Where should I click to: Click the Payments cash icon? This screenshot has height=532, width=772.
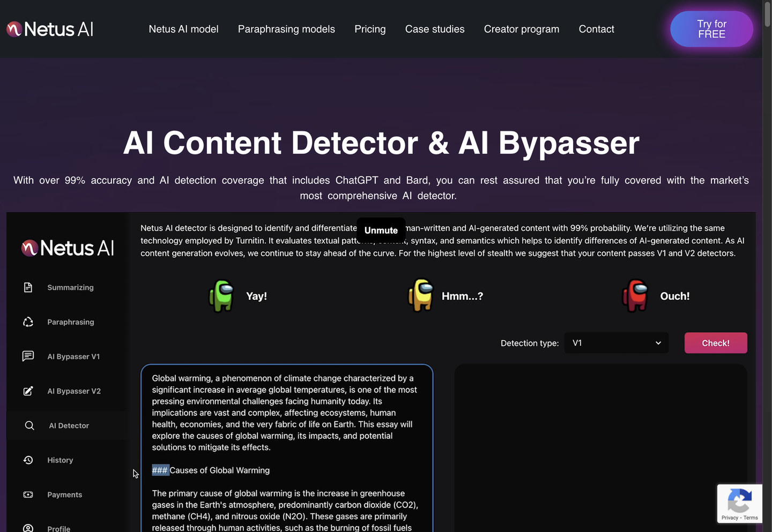pos(28,494)
